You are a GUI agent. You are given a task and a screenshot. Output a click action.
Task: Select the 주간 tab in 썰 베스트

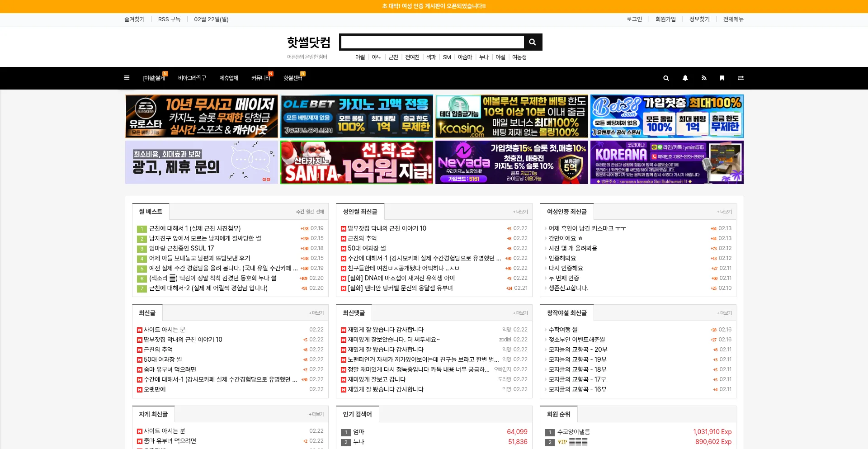(x=300, y=212)
